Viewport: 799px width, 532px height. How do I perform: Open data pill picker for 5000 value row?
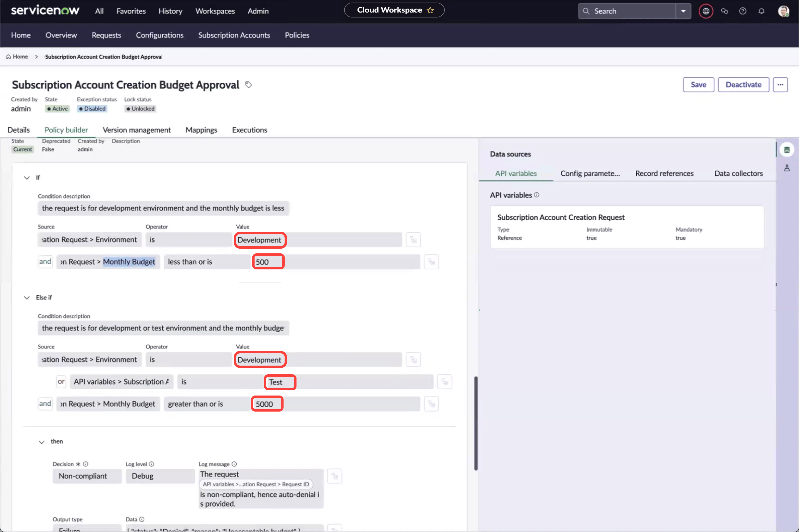tap(431, 404)
